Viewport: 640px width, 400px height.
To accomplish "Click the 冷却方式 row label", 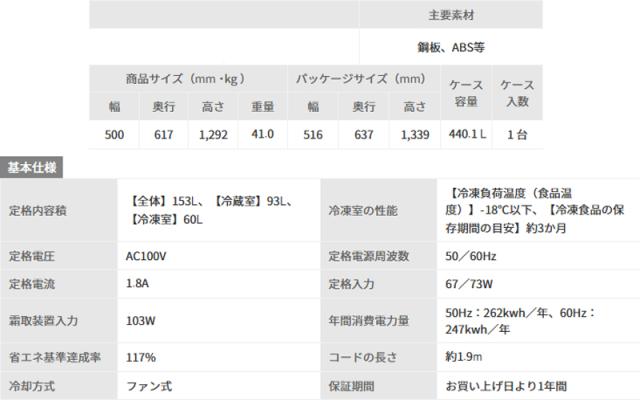I will click(32, 386).
